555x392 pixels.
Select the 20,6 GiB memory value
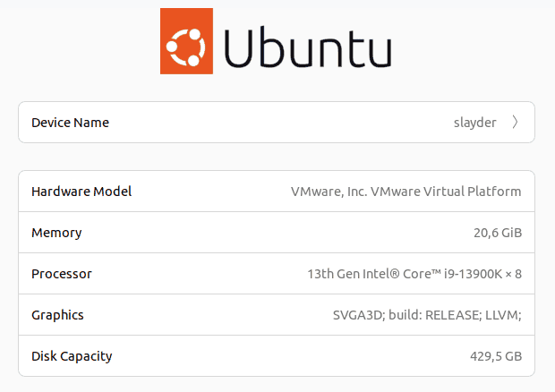[498, 233]
